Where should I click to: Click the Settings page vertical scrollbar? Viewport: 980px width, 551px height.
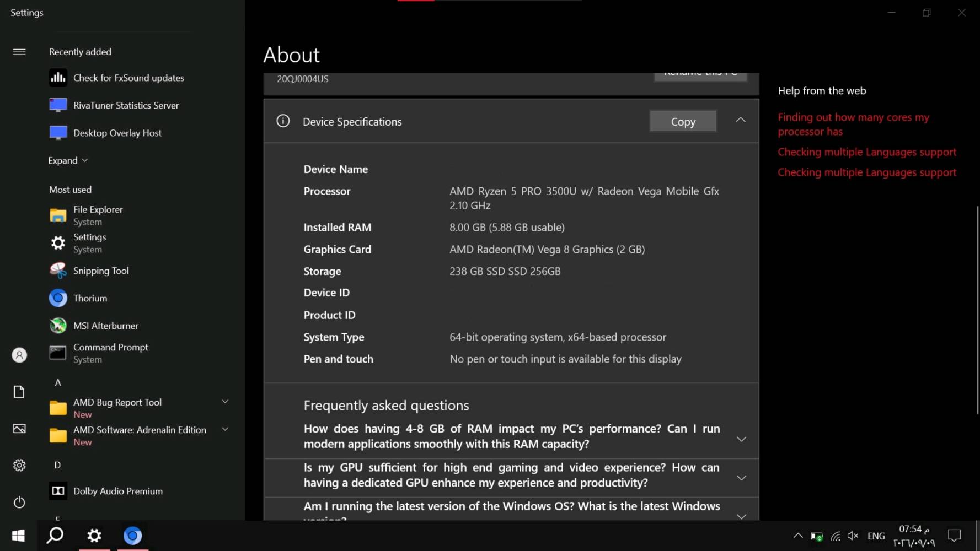click(977, 310)
